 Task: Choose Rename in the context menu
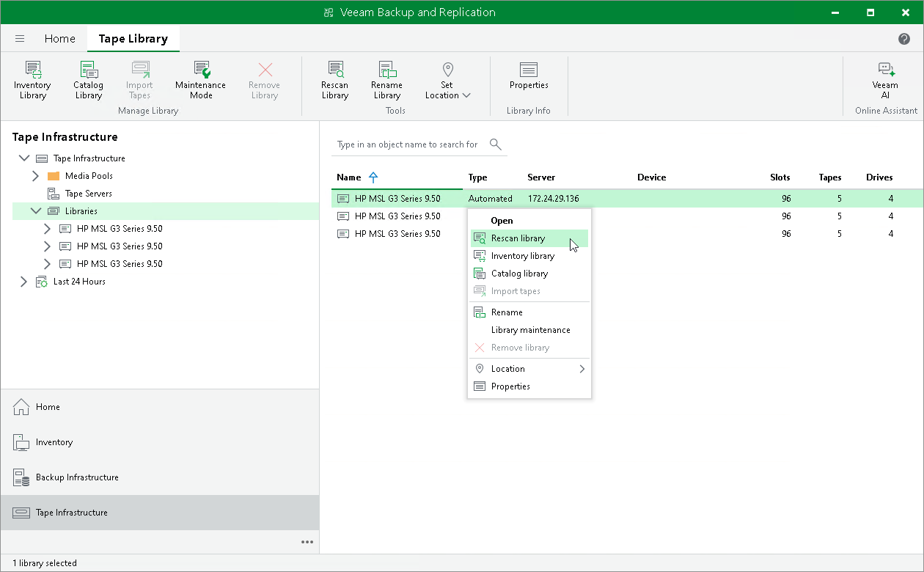point(529,312)
